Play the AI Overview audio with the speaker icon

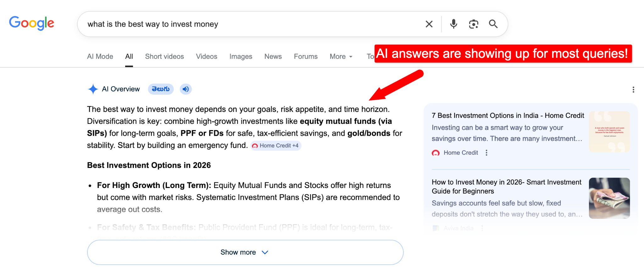point(186,89)
